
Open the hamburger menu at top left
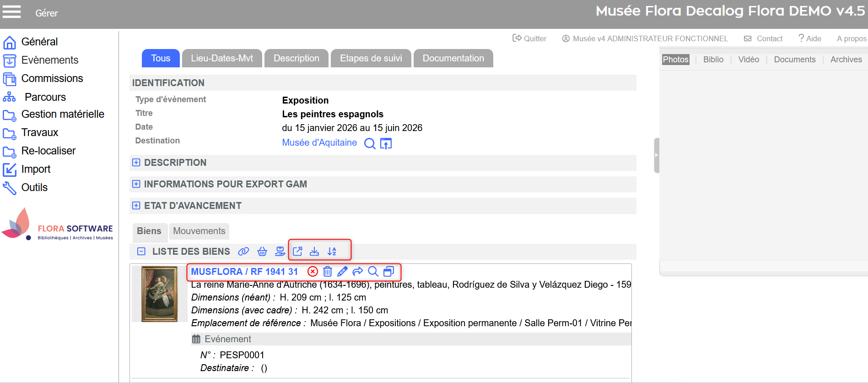click(x=11, y=12)
